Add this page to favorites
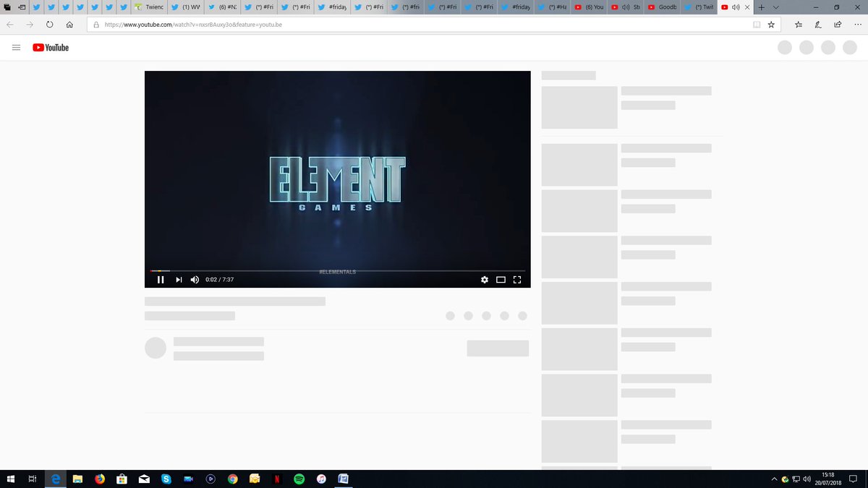This screenshot has width=868, height=488. pos(771,24)
